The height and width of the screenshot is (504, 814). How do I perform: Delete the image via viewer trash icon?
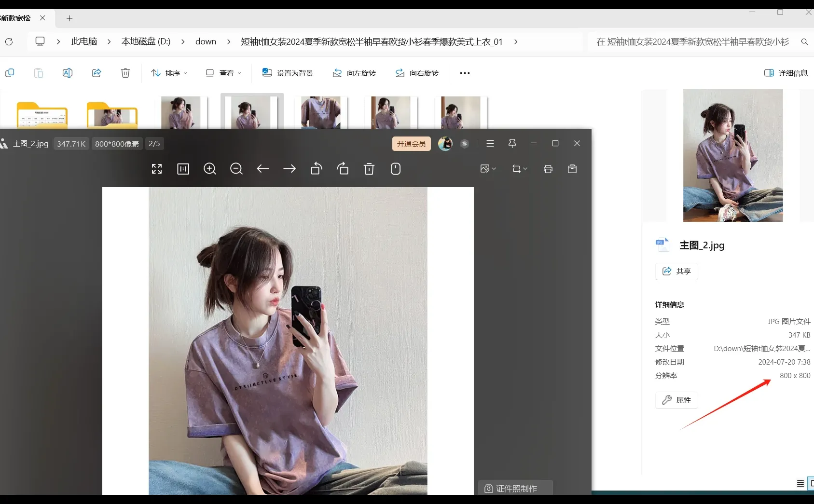pos(369,169)
